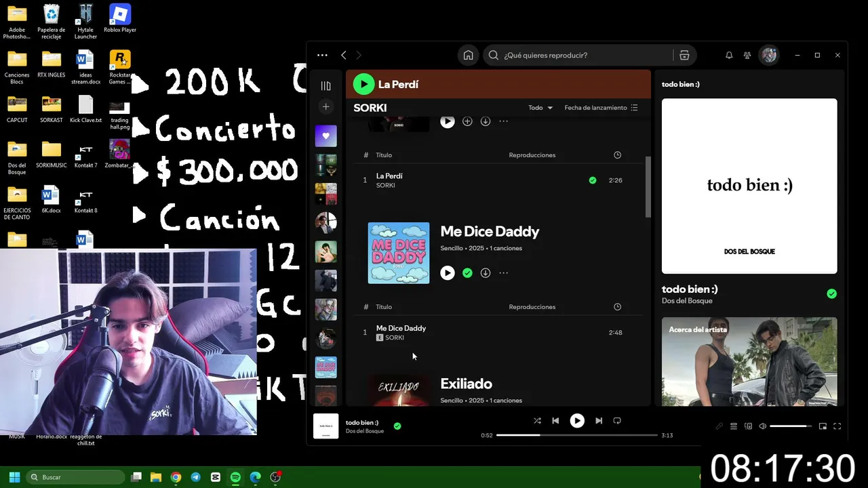Viewport: 868px width, 488px height.
Task: Open the play queue icon
Action: coord(733,426)
